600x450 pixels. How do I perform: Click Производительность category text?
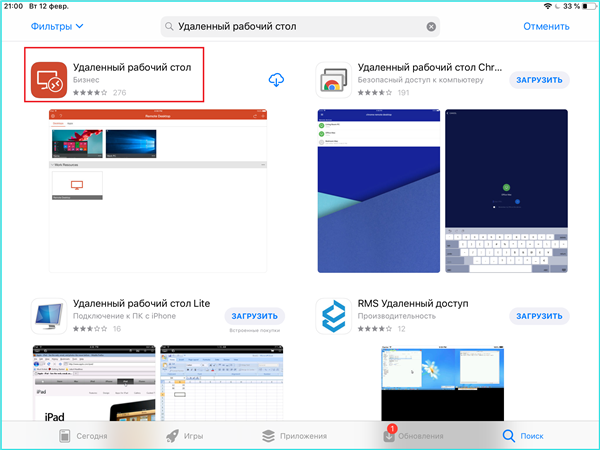point(396,316)
